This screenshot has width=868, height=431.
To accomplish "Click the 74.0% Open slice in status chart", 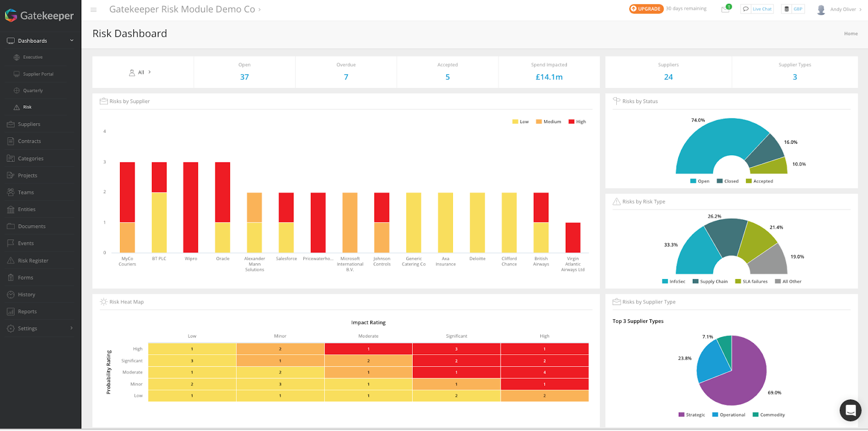I will point(712,143).
